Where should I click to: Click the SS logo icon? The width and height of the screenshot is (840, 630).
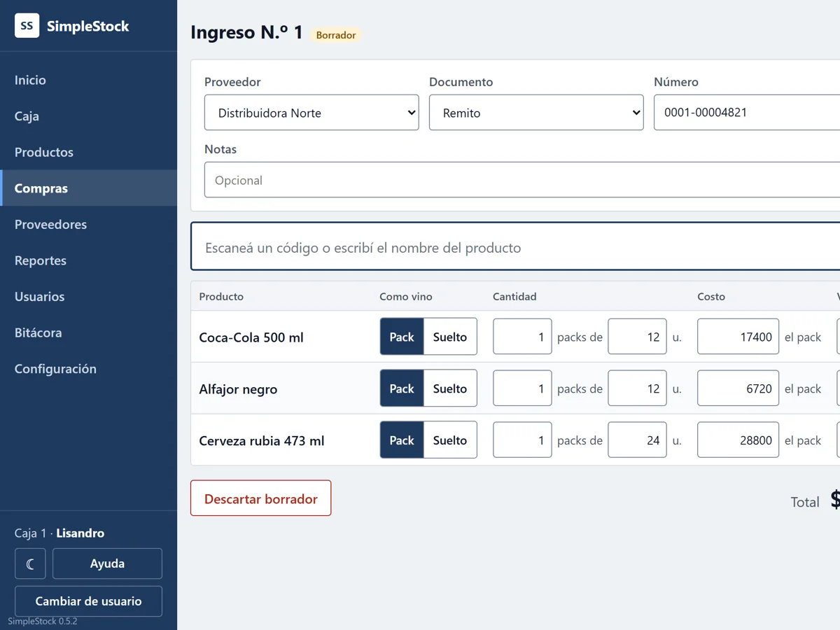pyautogui.click(x=27, y=26)
